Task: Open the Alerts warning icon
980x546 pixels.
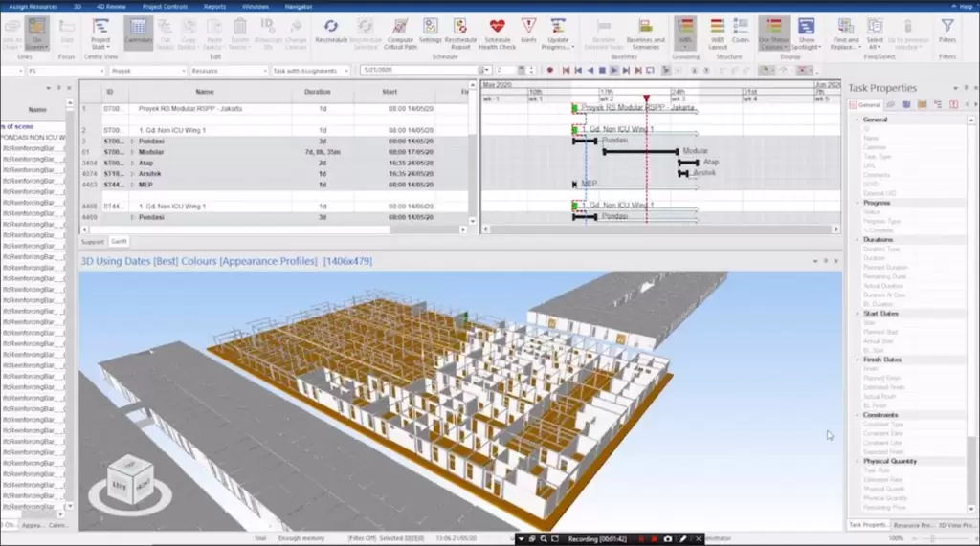Action: coord(528,29)
